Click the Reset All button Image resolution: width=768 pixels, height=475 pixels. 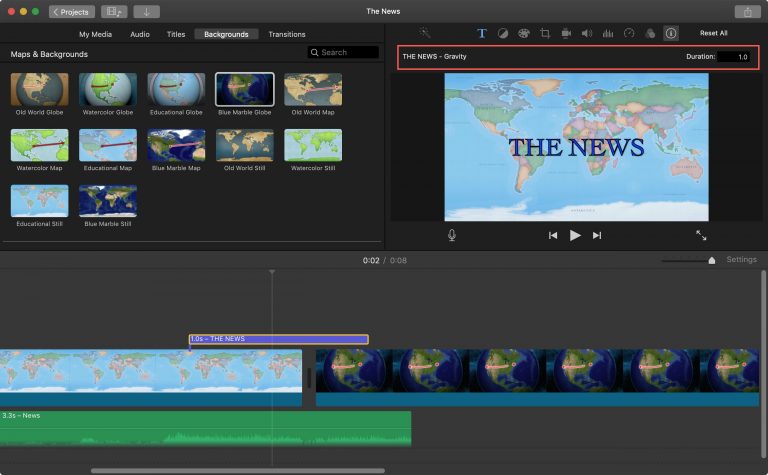pos(714,33)
